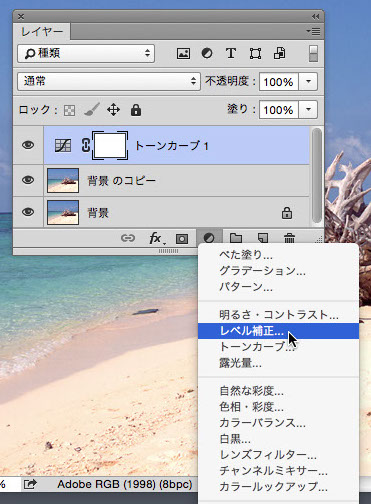Click the link layers chain icon
The height and width of the screenshot is (504, 371).
[128, 238]
